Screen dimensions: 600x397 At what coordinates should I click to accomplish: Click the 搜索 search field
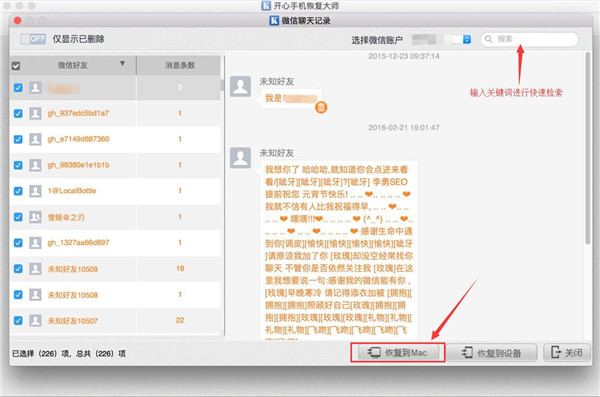pyautogui.click(x=529, y=39)
